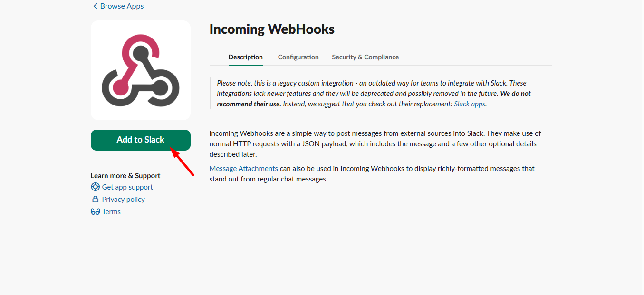Open the Privacy policy page
This screenshot has height=295, width=644.
(x=123, y=199)
